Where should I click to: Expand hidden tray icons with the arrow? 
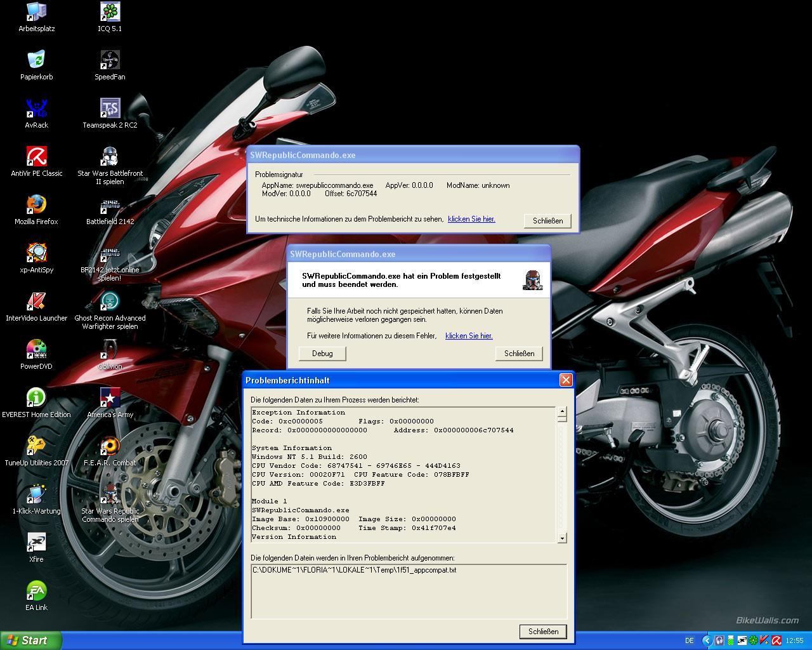tap(707, 640)
